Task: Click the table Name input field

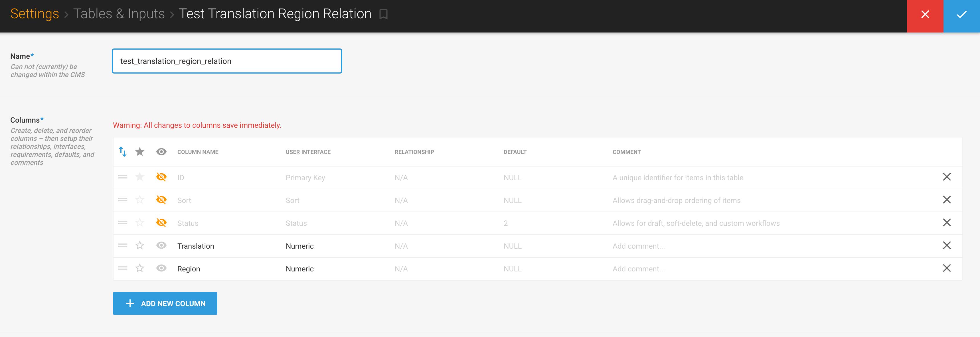Action: (x=227, y=61)
